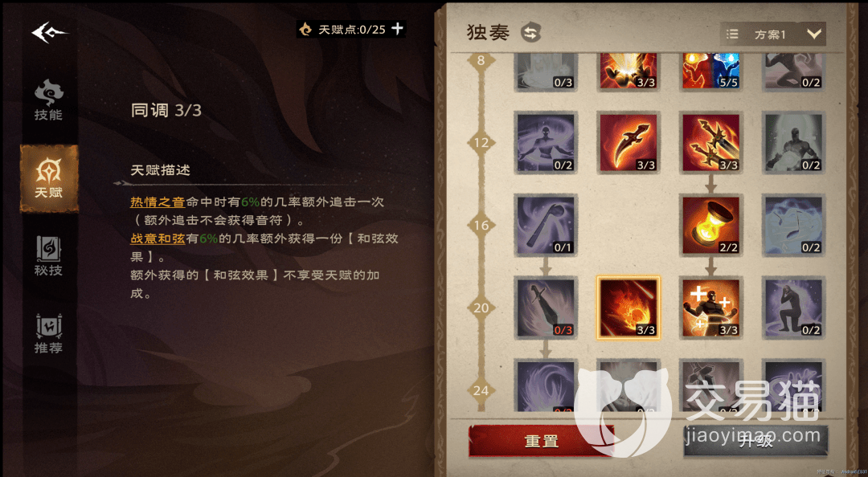
Task: Open the 热情之音 skill link
Action: [x=158, y=202]
